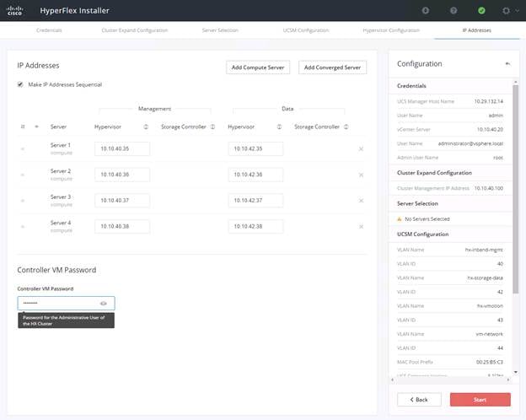Click info icon beside Management Storage Controller
Image resolution: width=526 pixels, height=420 pixels.
tap(212, 127)
